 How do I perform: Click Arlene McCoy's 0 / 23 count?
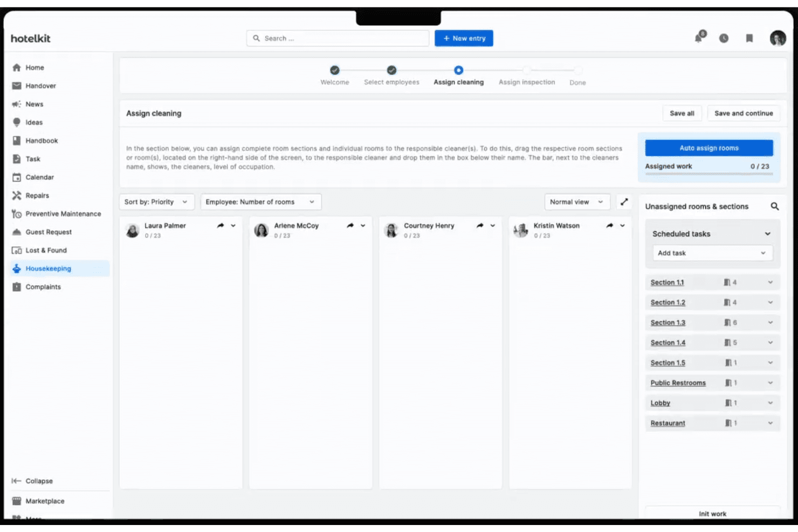click(x=282, y=236)
